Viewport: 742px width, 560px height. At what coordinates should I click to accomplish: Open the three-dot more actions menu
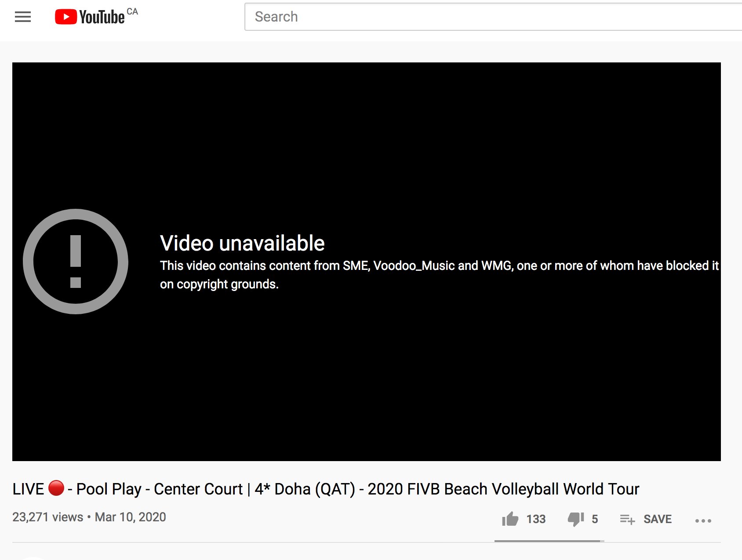click(x=703, y=520)
